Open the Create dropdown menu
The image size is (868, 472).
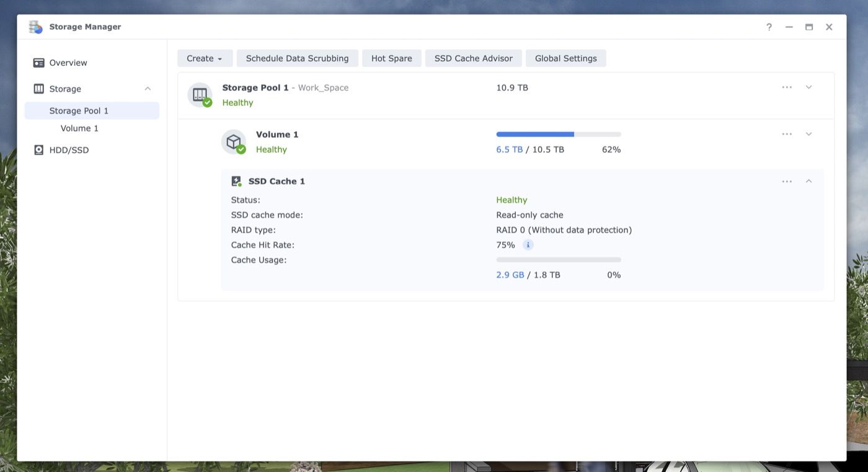point(205,58)
